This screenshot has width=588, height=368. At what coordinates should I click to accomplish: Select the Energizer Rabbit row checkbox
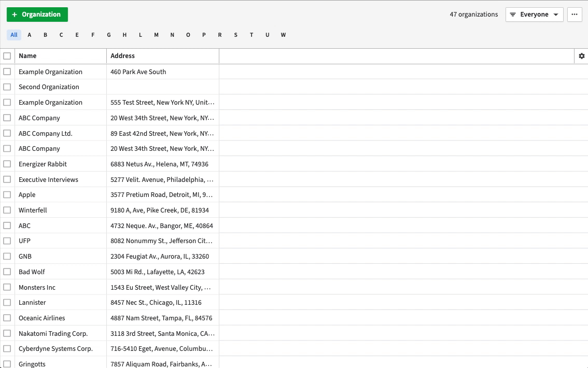pyautogui.click(x=7, y=164)
